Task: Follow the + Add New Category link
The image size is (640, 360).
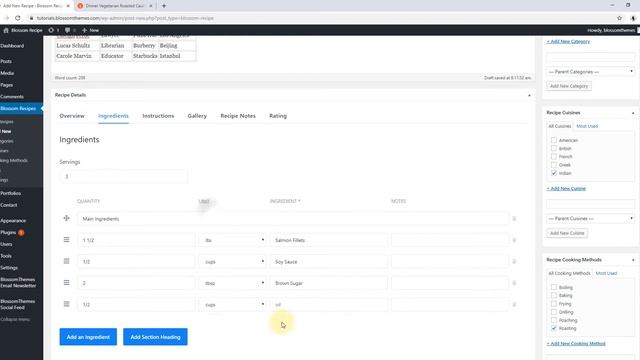Action: 568,41
